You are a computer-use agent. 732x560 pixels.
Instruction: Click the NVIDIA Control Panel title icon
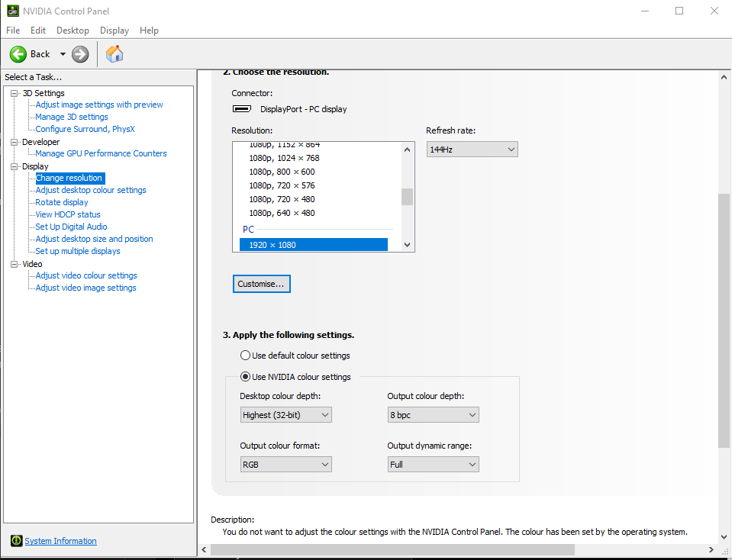[x=13, y=11]
